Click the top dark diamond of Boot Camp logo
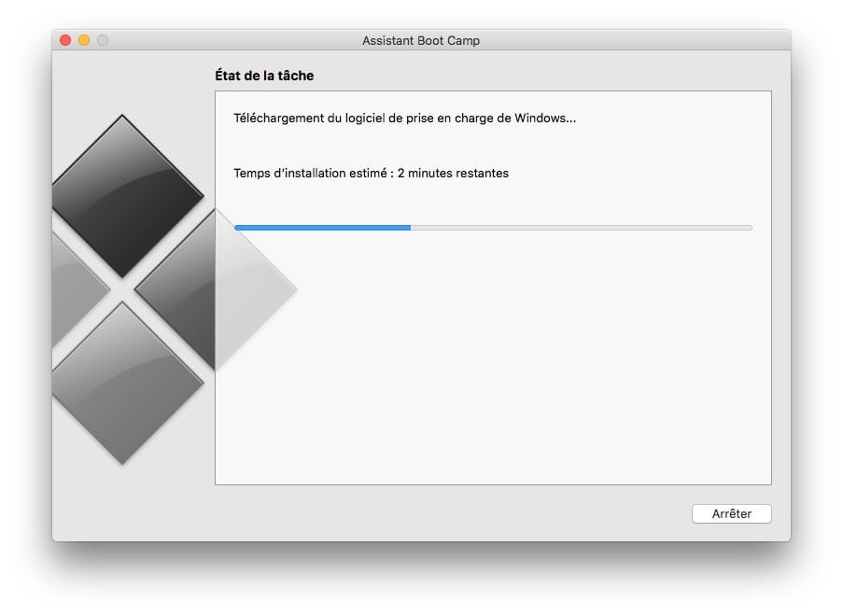 click(125, 196)
